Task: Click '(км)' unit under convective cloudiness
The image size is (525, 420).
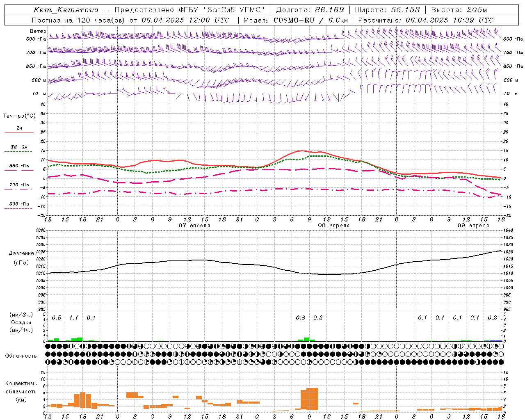Action: (x=21, y=399)
